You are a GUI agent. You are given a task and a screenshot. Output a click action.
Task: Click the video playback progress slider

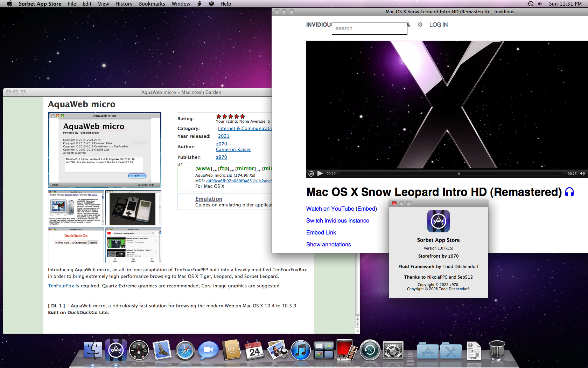point(451,173)
